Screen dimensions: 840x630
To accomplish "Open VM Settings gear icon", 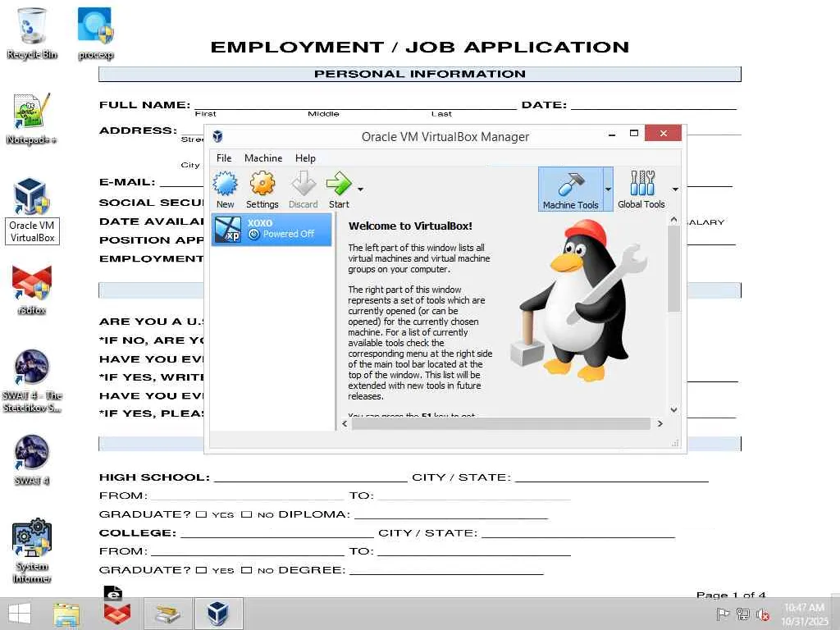I will pos(262,189).
